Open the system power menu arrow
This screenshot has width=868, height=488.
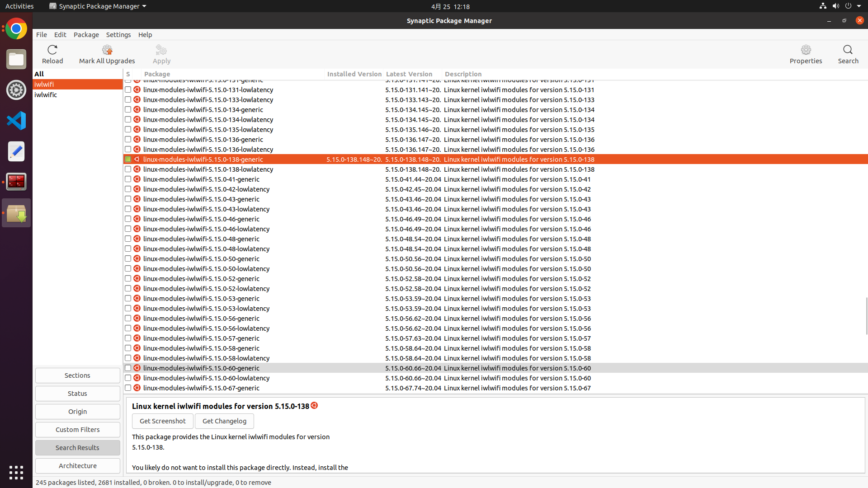[859, 6]
